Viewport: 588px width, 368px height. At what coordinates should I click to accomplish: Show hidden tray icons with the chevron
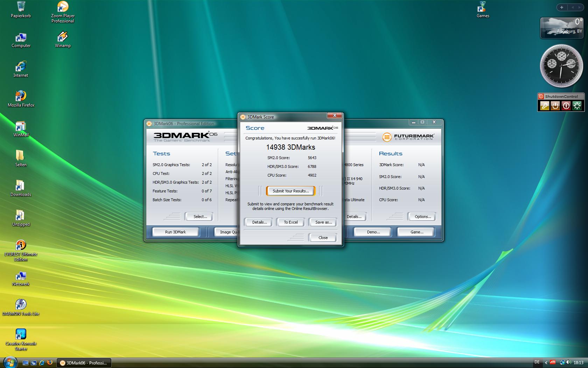coord(546,363)
